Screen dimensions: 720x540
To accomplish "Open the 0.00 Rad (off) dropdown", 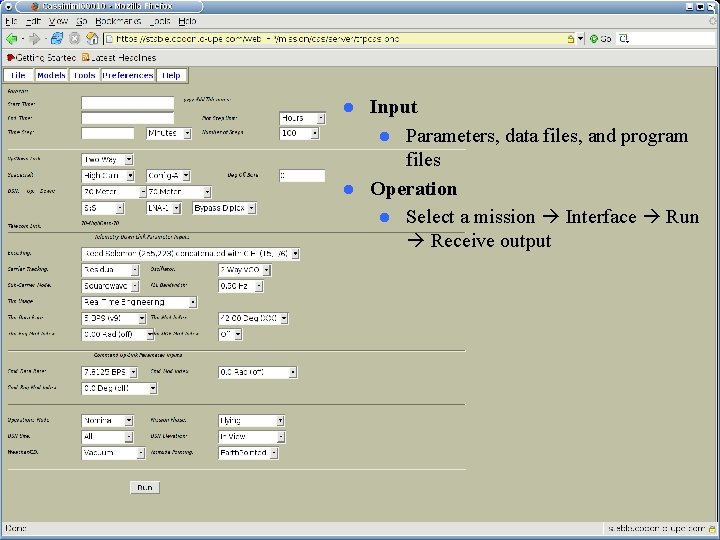I will (x=118, y=334).
